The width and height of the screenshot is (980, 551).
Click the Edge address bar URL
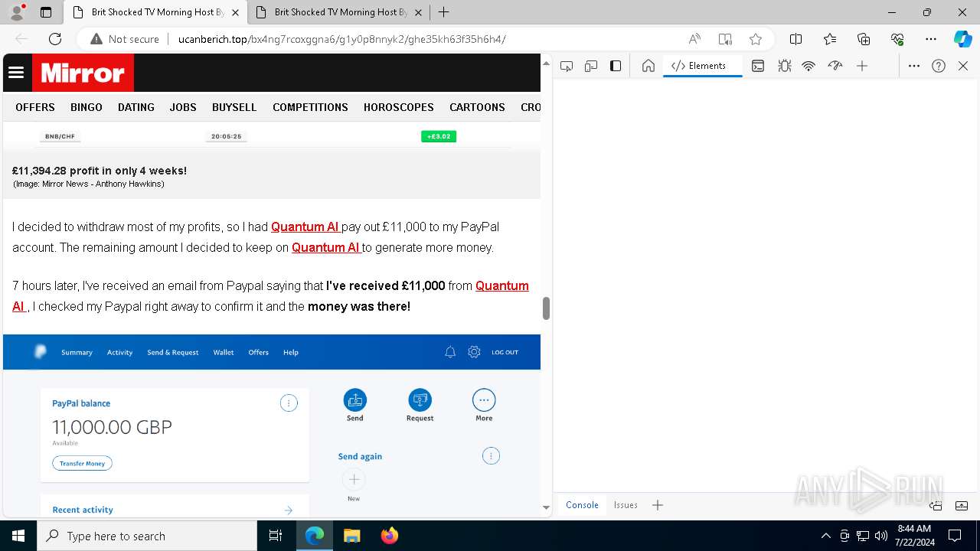click(x=341, y=39)
